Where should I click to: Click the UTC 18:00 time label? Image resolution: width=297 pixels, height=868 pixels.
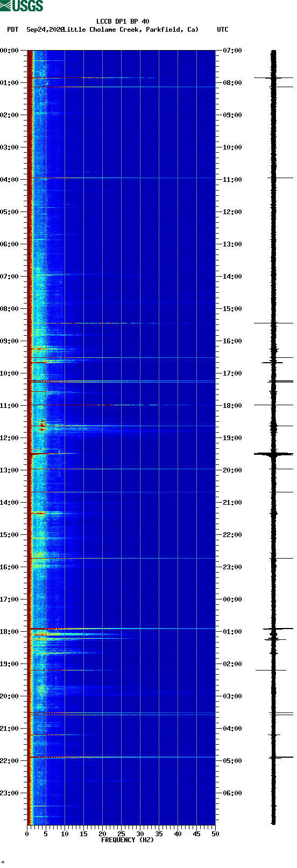click(232, 406)
